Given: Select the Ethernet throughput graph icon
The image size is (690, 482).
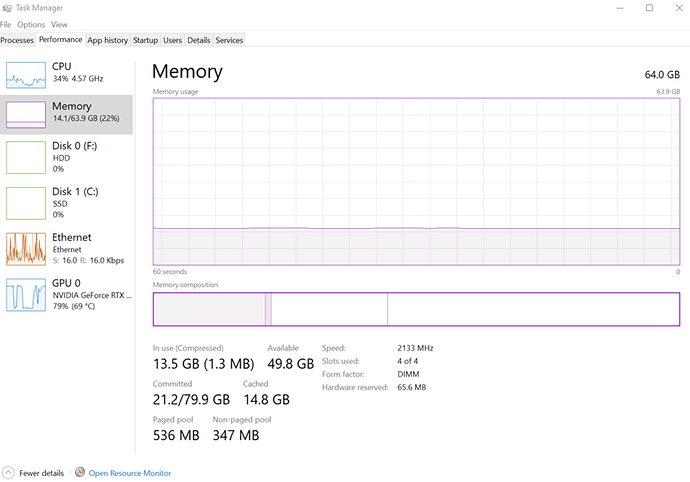Looking at the screenshot, I should pos(26,248).
